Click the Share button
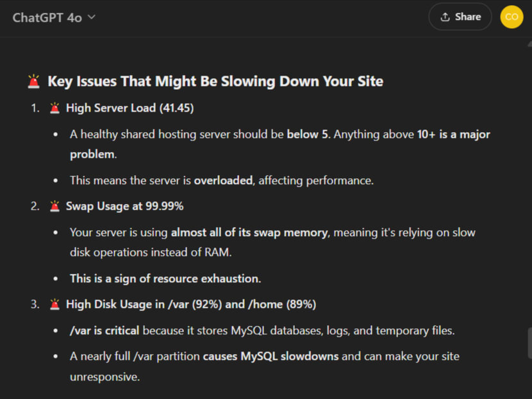 [460, 17]
